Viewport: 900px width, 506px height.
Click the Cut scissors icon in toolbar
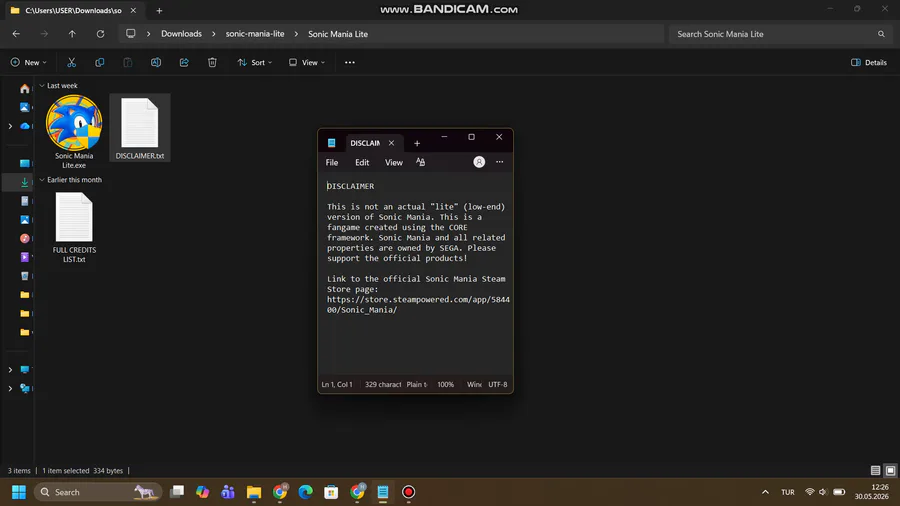point(71,62)
